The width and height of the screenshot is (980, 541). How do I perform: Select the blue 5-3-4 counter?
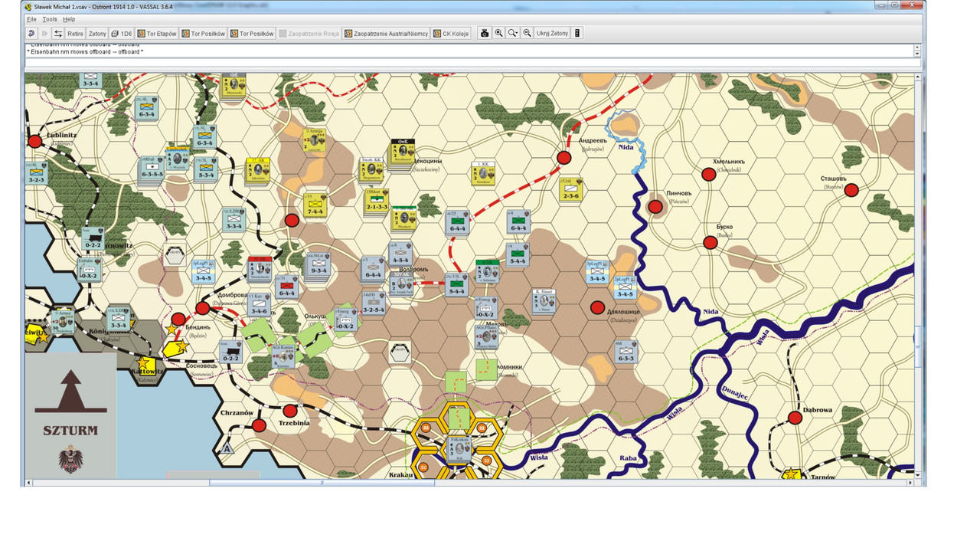[x=207, y=169]
